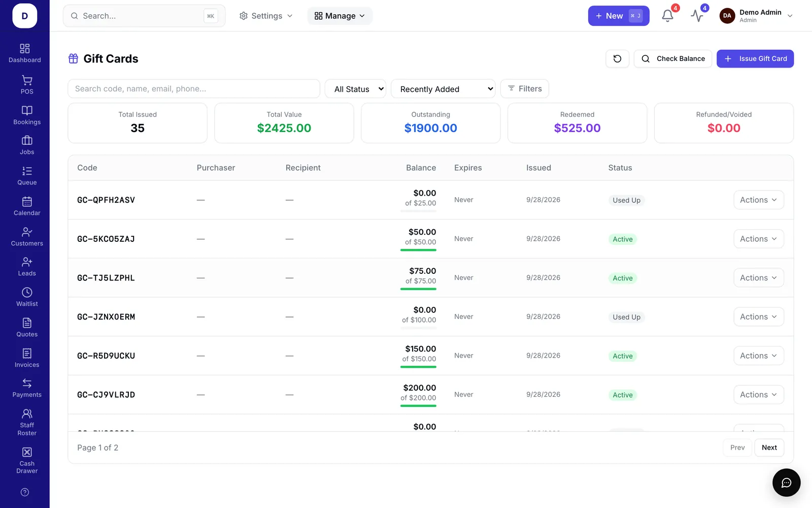
Task: Focus the global Search box
Action: (x=144, y=16)
